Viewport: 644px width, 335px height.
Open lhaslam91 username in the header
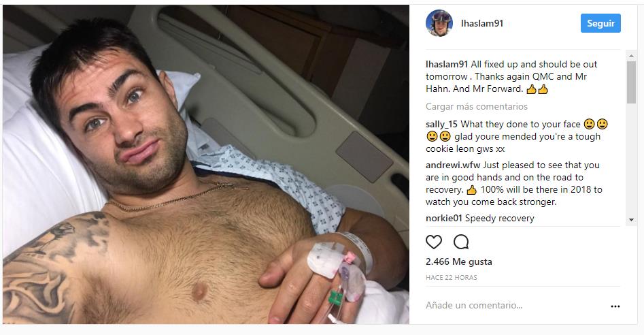click(x=481, y=23)
